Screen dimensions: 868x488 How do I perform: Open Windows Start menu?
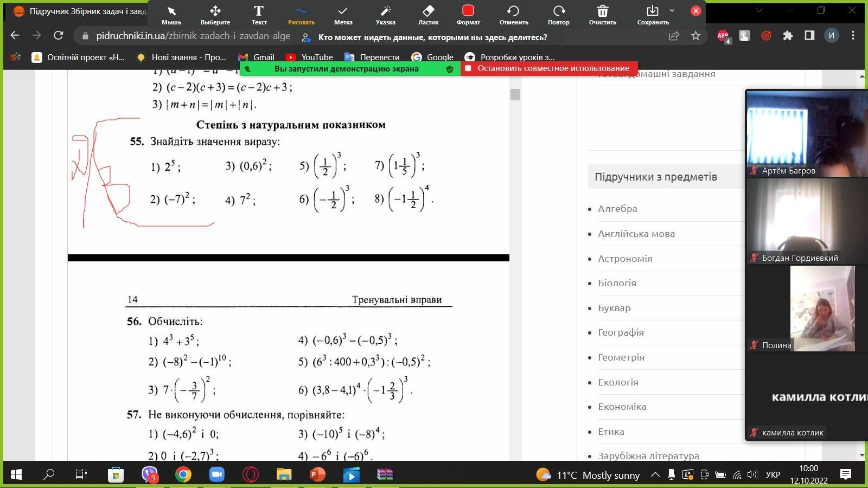click(16, 475)
